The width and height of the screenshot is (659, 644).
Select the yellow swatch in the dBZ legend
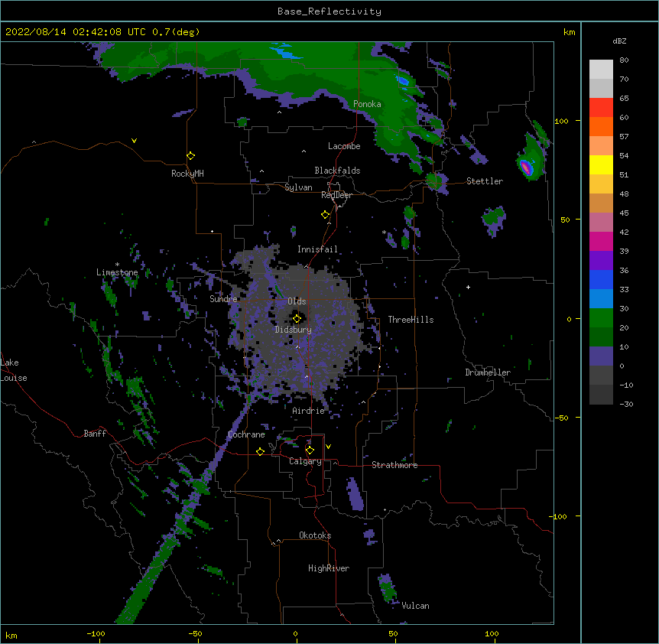pyautogui.click(x=601, y=164)
